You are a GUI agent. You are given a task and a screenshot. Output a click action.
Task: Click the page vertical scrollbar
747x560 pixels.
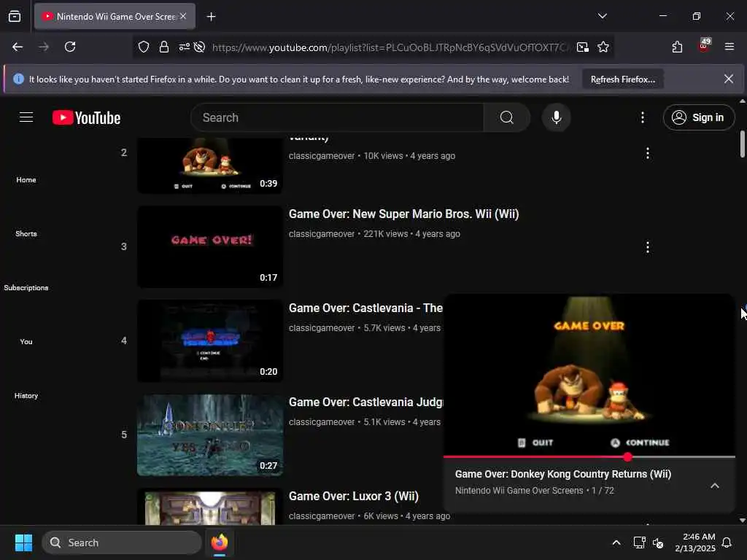742,144
